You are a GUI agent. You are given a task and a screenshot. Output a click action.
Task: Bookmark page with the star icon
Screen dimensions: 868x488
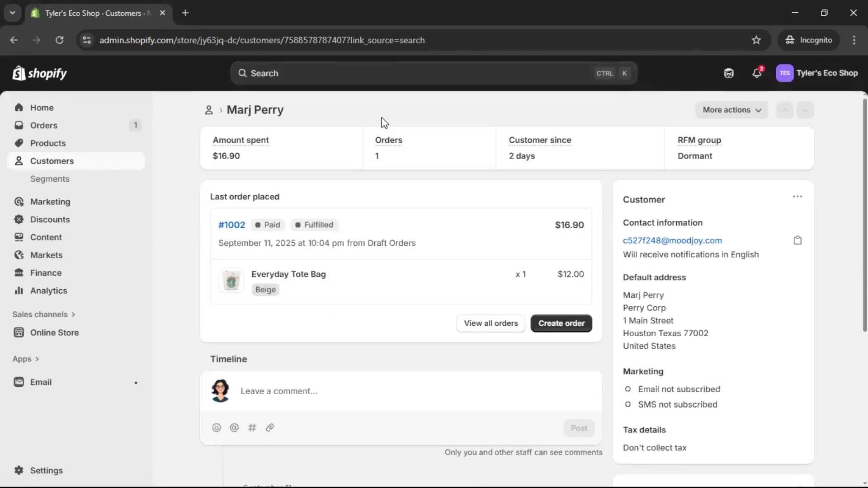coord(756,40)
